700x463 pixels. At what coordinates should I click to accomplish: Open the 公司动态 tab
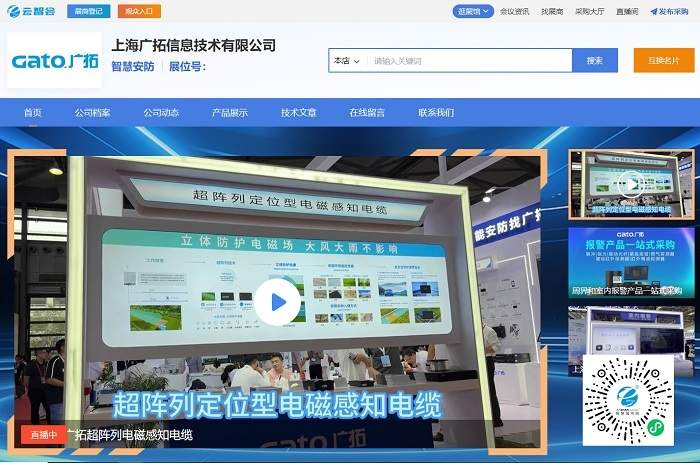(161, 113)
